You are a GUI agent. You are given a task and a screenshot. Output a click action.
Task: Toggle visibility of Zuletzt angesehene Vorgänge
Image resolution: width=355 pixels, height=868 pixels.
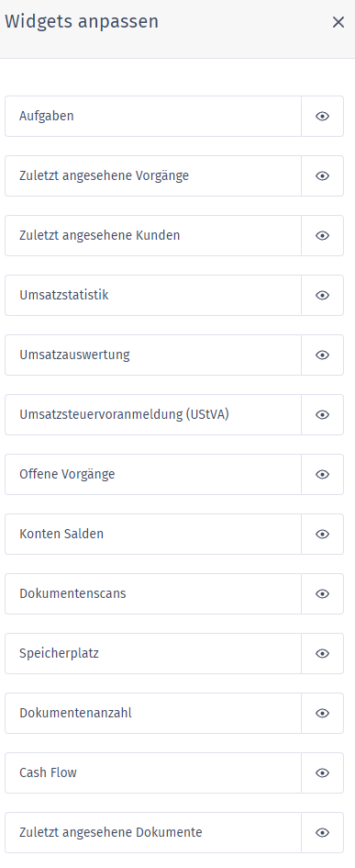pos(322,176)
